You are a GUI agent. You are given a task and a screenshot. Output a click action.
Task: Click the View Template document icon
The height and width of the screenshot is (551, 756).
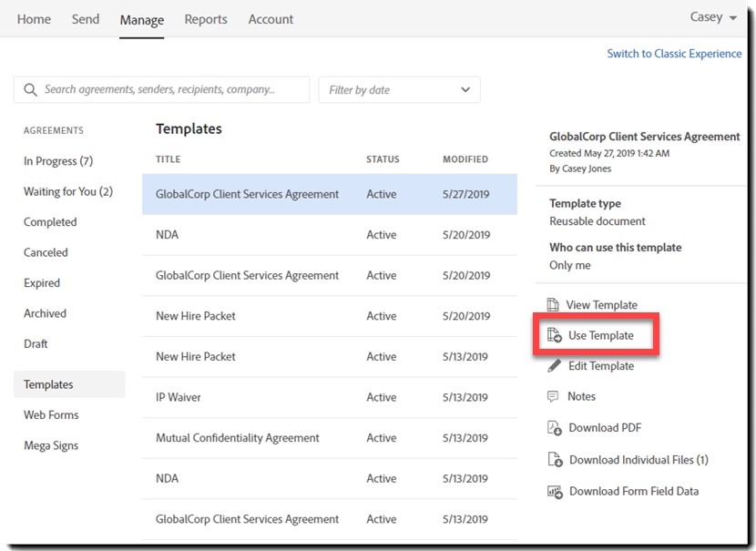[553, 305]
